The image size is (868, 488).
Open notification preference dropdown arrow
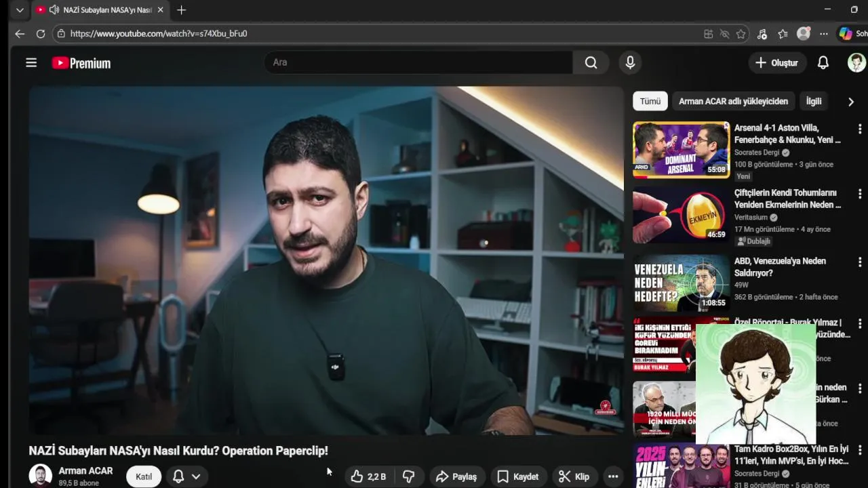(196, 476)
